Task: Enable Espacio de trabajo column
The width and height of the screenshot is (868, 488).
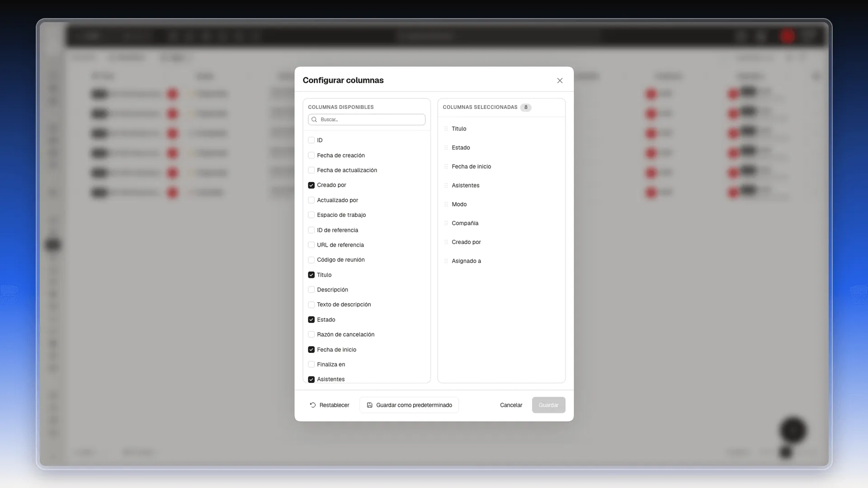Action: [x=311, y=215]
